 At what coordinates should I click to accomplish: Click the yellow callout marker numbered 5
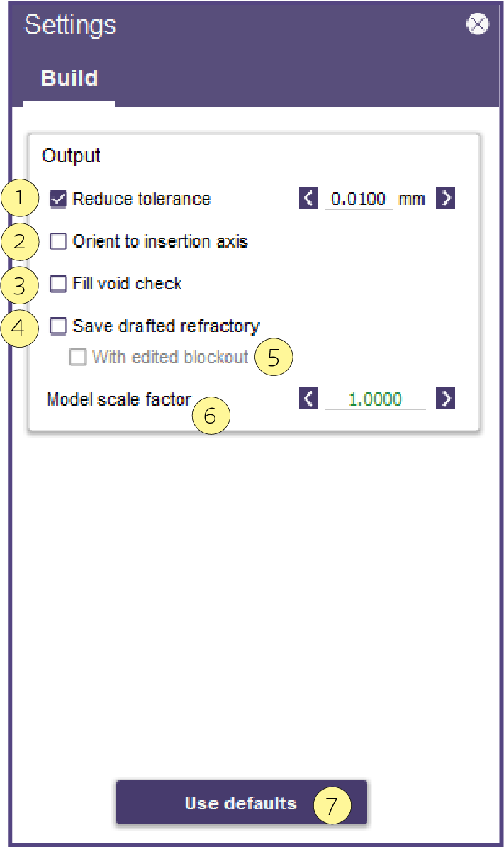pyautogui.click(x=274, y=357)
